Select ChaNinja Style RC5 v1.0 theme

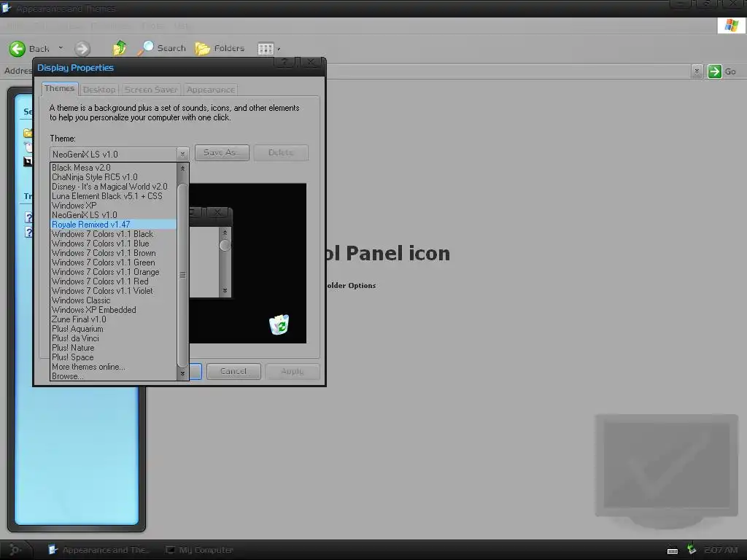click(x=113, y=177)
